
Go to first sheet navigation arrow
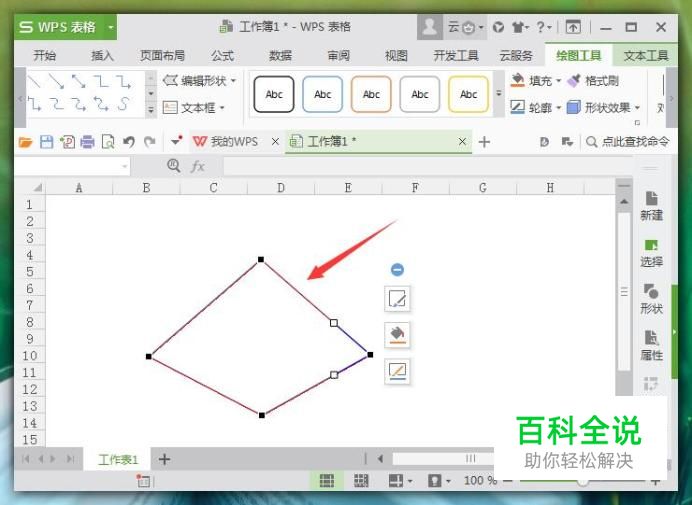tap(26, 459)
